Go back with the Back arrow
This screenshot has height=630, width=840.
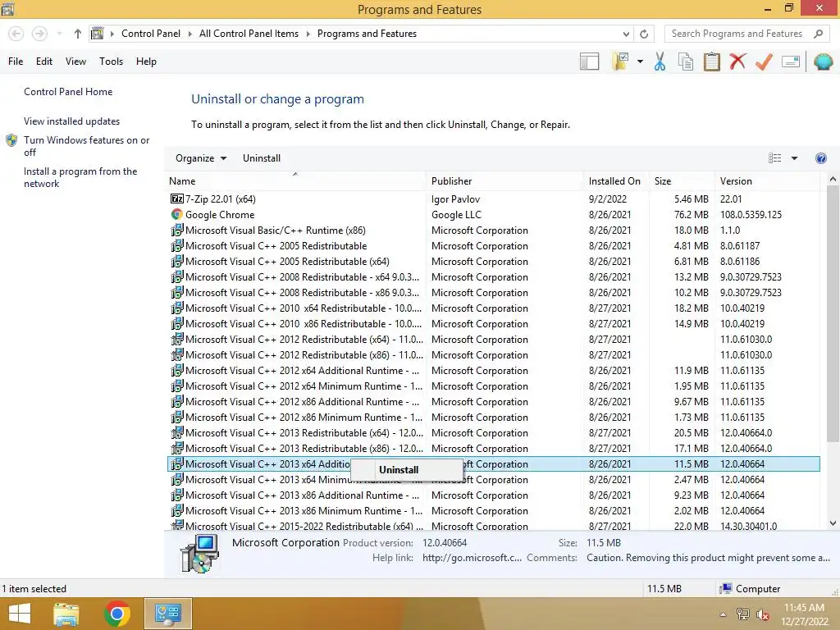[16, 34]
